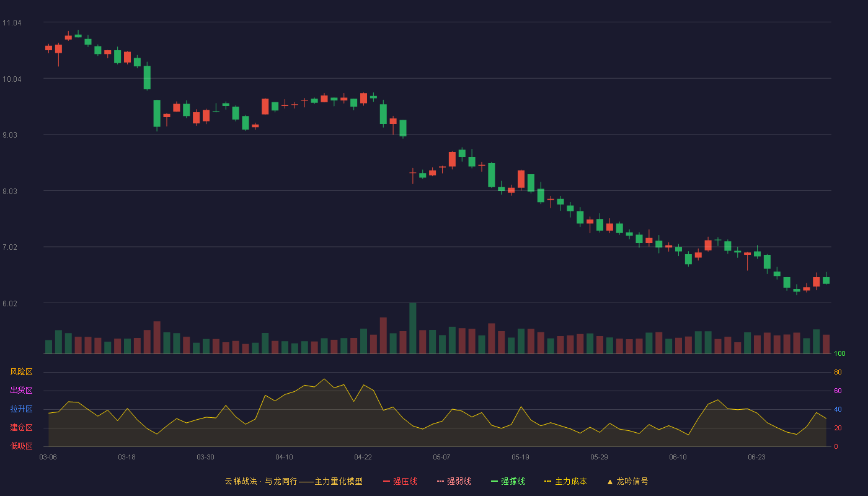The image size is (868, 496).
Task: Click the pink dotted icon beside 强弱线
Action: [440, 481]
